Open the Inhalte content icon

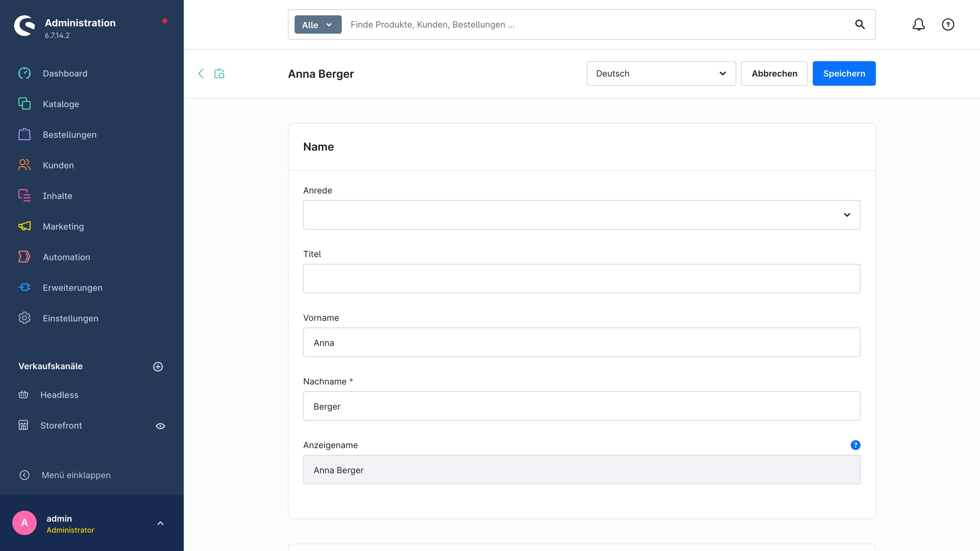coord(24,196)
